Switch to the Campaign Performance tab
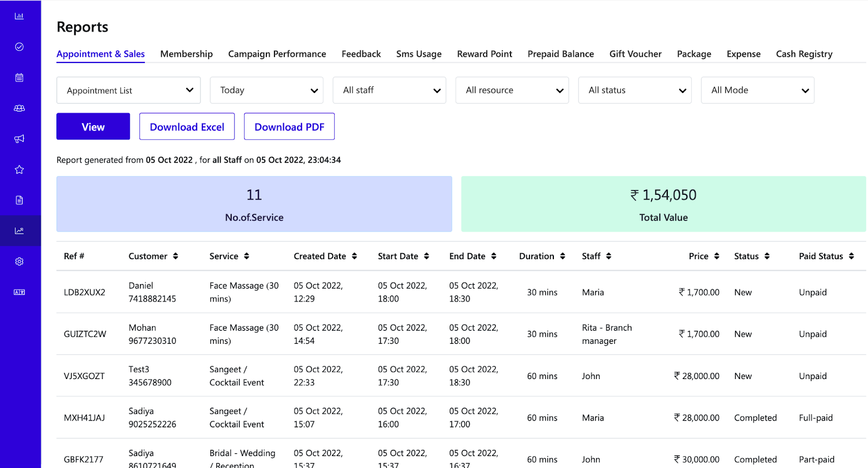 [x=277, y=54]
